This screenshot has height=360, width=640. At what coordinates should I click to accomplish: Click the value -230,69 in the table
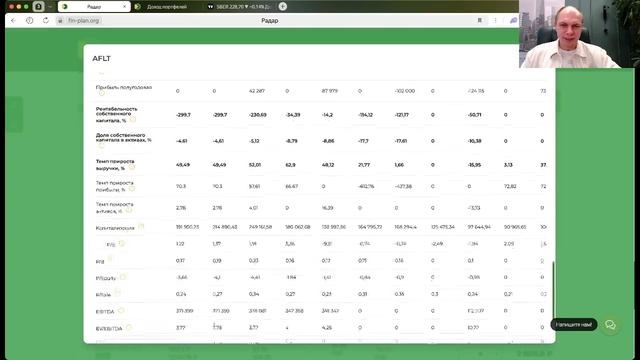pyautogui.click(x=258, y=115)
